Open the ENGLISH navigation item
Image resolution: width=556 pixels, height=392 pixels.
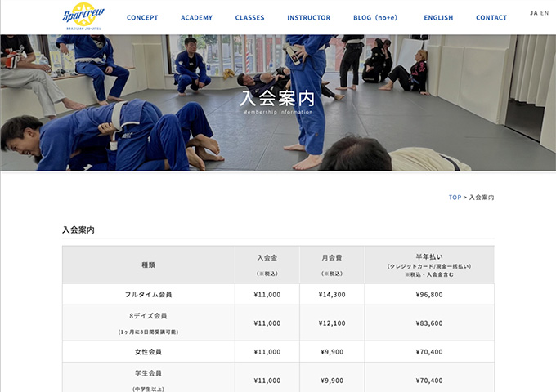click(438, 18)
